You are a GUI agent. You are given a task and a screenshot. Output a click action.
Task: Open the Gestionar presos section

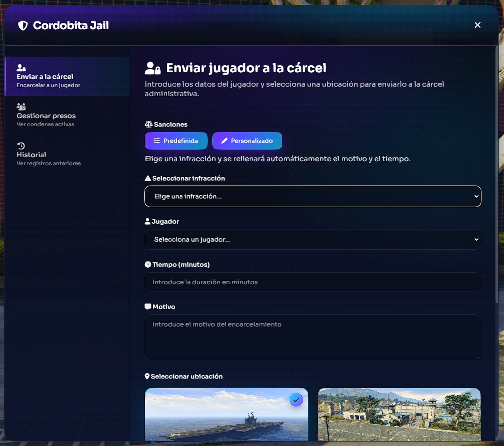tap(67, 115)
